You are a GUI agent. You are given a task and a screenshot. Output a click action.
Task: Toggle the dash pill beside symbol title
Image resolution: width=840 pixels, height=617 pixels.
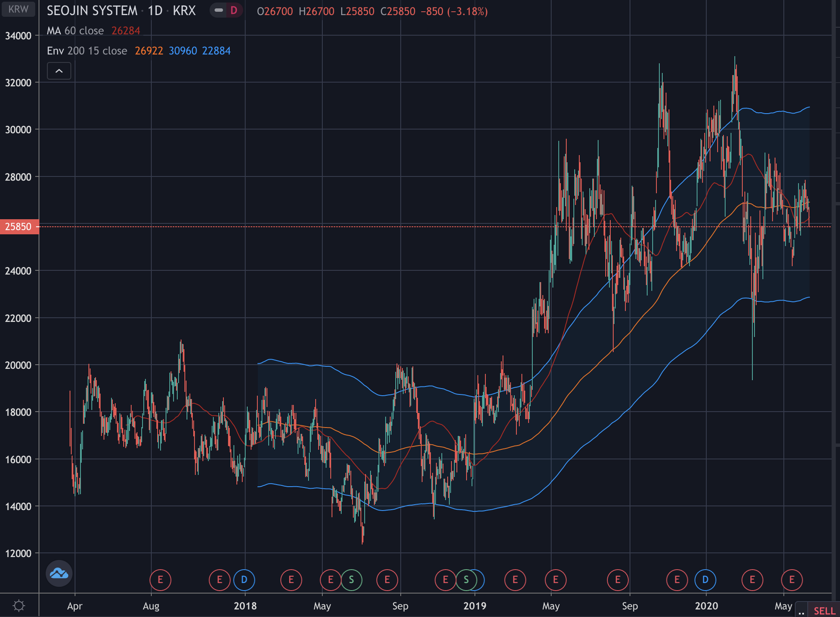coord(218,10)
